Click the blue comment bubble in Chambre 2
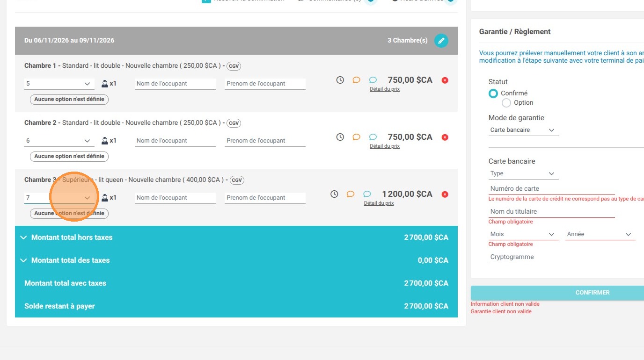The image size is (644, 360). 373,137
